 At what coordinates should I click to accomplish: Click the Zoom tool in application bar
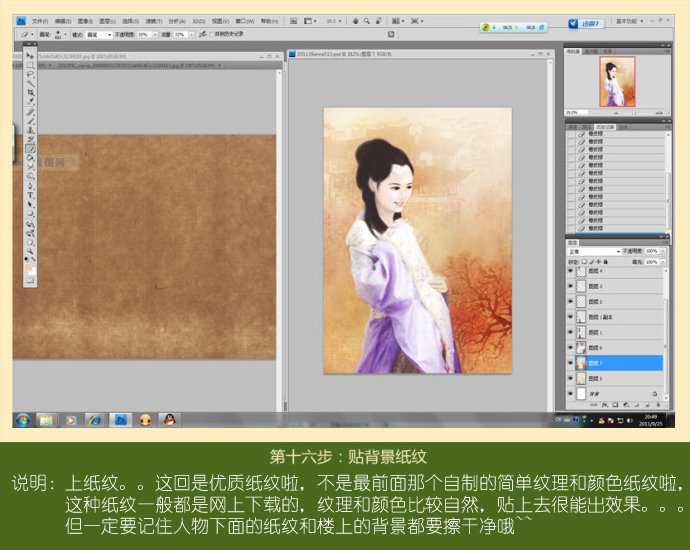point(367,21)
